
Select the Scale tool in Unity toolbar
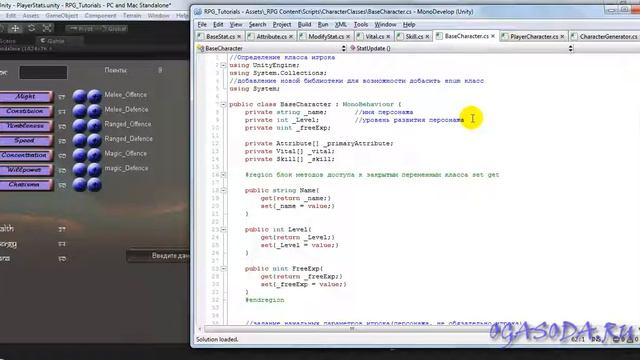pos(47,28)
